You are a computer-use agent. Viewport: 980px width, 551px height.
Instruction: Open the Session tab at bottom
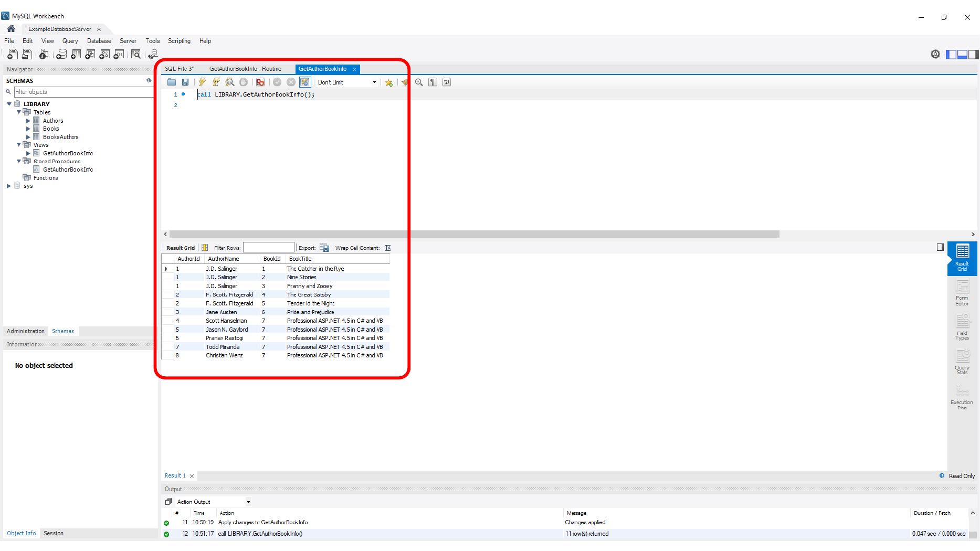pos(53,533)
